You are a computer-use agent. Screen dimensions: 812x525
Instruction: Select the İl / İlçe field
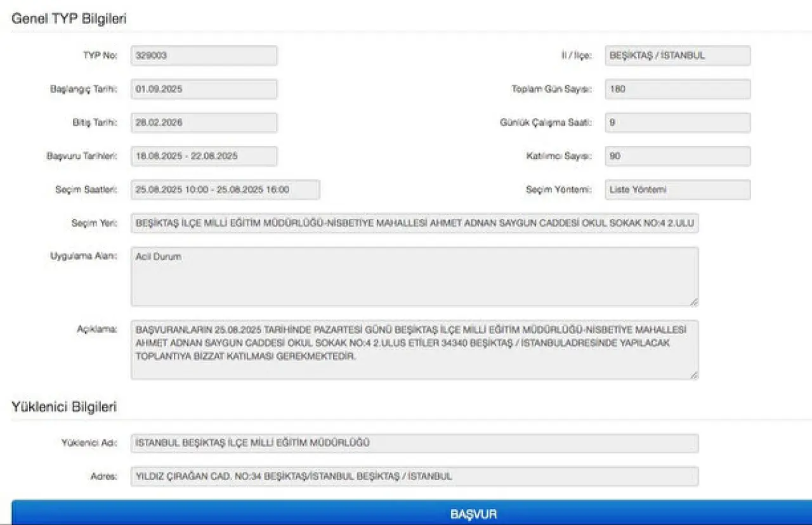point(677,55)
